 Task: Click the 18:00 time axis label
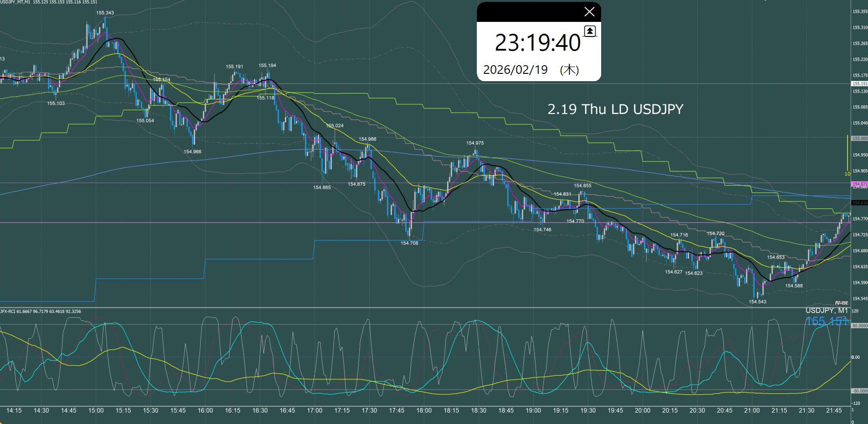coord(424,410)
